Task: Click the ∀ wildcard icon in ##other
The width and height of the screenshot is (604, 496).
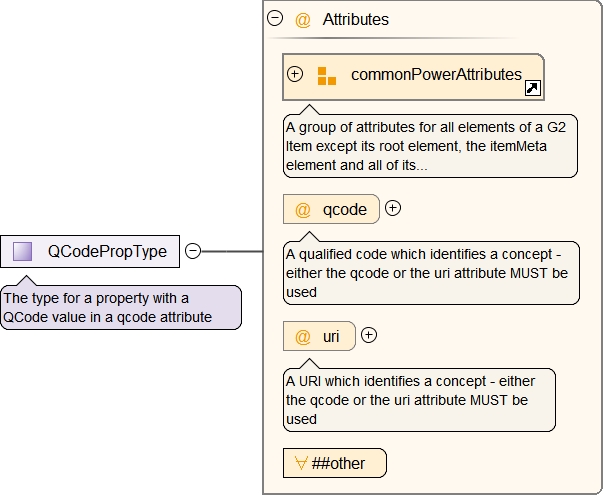Action: click(x=299, y=463)
